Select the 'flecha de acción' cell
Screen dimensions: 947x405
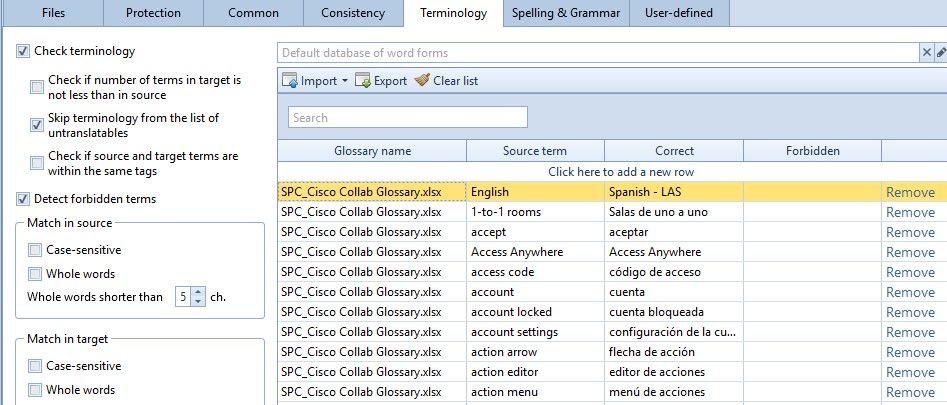click(x=674, y=352)
